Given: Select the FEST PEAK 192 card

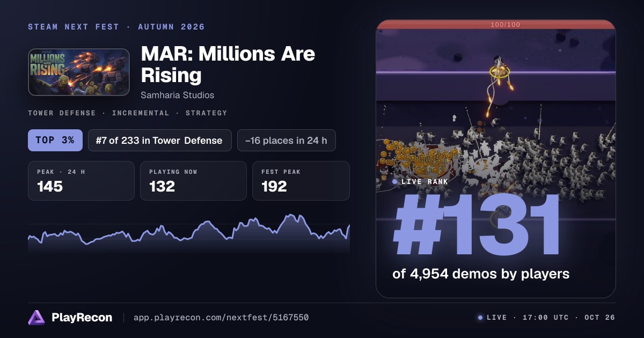Looking at the screenshot, I should pyautogui.click(x=301, y=181).
